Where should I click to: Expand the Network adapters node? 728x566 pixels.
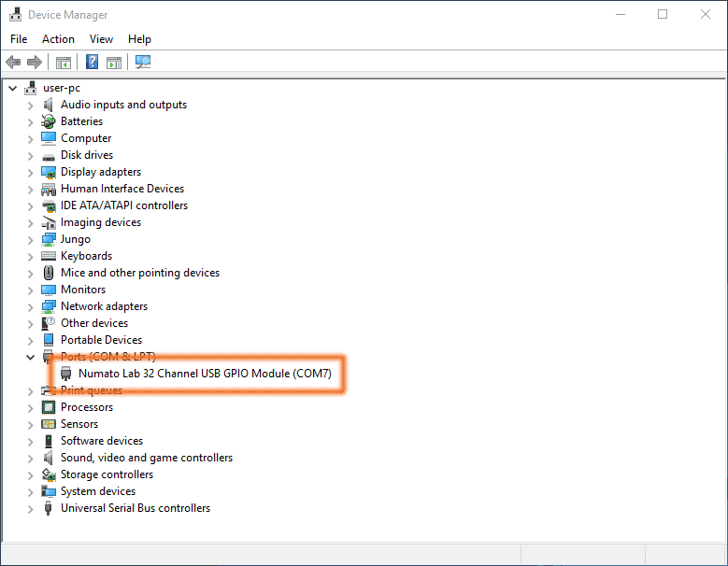click(30, 306)
